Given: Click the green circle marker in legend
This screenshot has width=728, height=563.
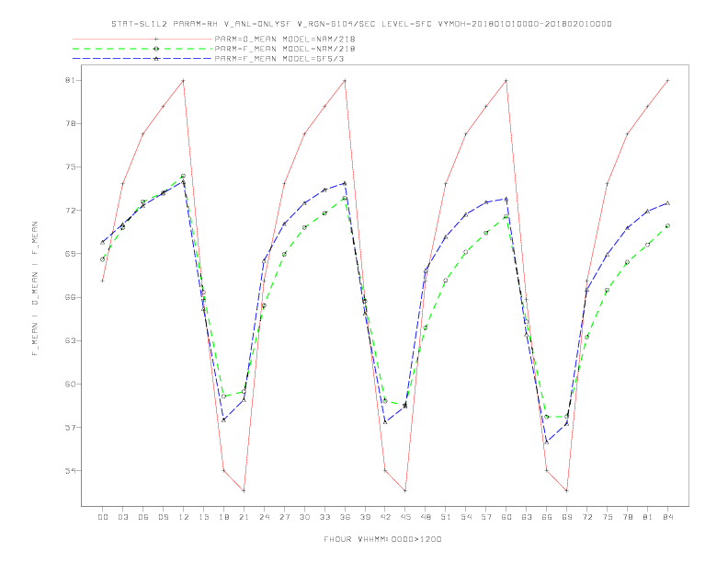Looking at the screenshot, I should click(156, 49).
